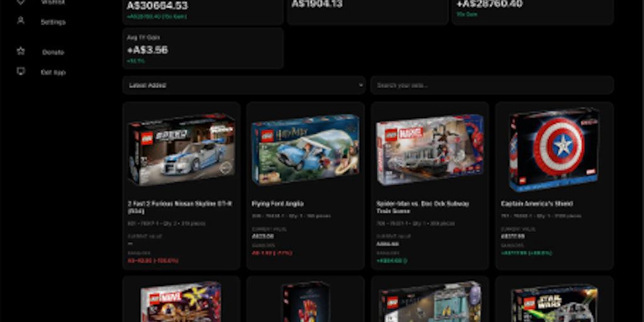Click the red loss figure on Ford Anglia card
This screenshot has height=322, width=644.
[x=272, y=253]
